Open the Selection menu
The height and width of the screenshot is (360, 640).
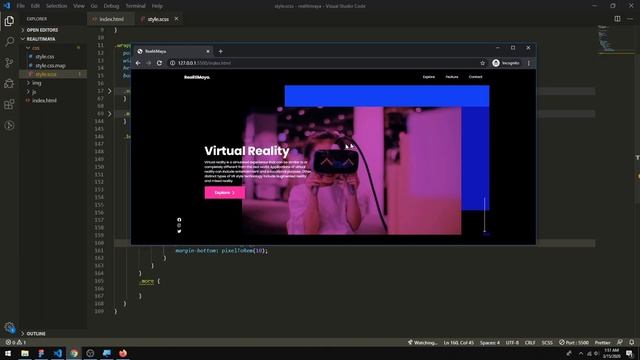pos(56,6)
